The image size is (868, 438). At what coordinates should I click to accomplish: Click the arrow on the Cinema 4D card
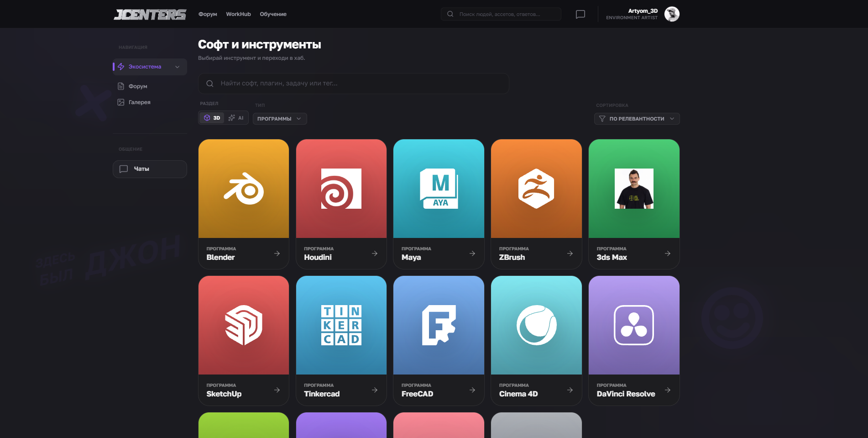[x=570, y=390]
